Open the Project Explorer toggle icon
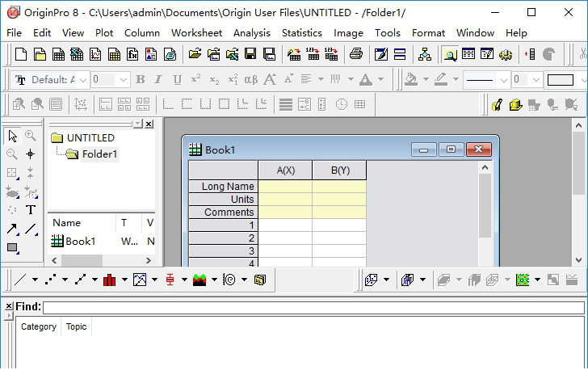Image resolution: width=588 pixels, height=383 pixels. [x=450, y=54]
